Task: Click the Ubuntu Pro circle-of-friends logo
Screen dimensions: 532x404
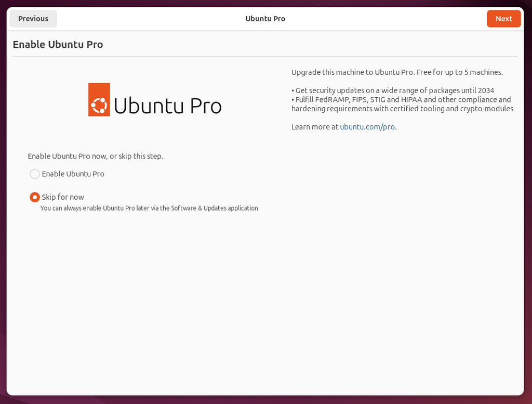Action: [98, 99]
